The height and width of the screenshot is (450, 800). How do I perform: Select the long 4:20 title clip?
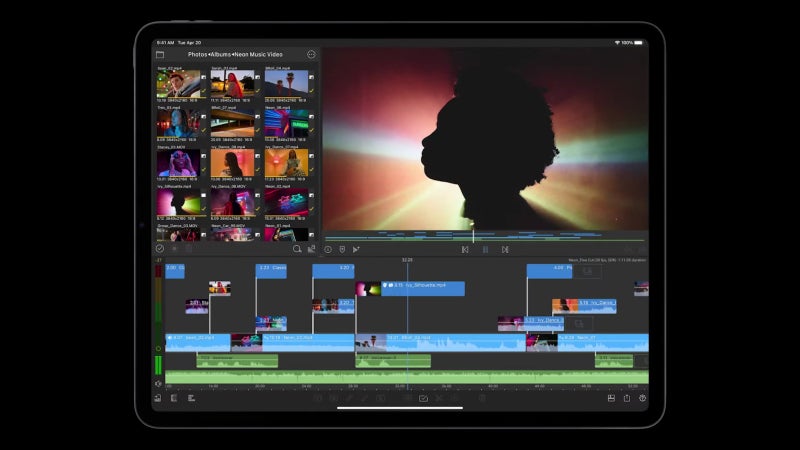click(x=333, y=271)
